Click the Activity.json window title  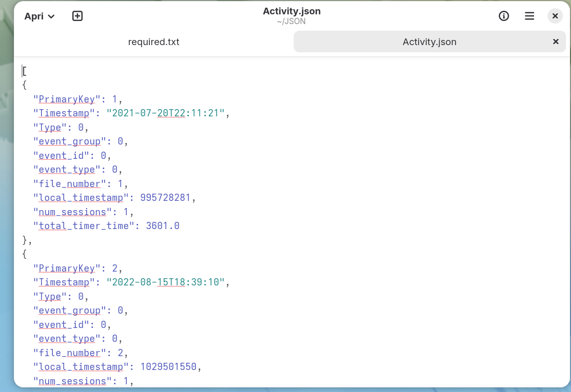point(292,11)
